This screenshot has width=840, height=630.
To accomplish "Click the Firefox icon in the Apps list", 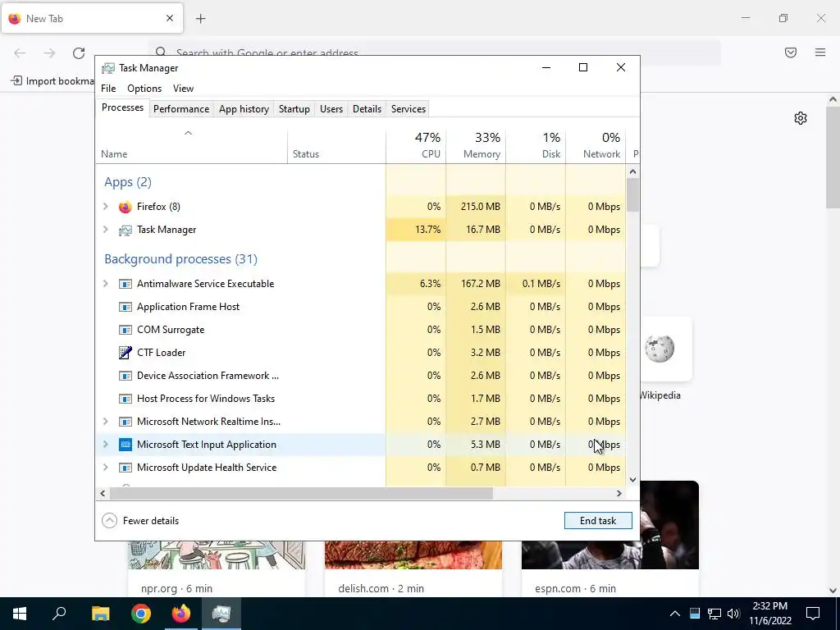I will click(125, 207).
